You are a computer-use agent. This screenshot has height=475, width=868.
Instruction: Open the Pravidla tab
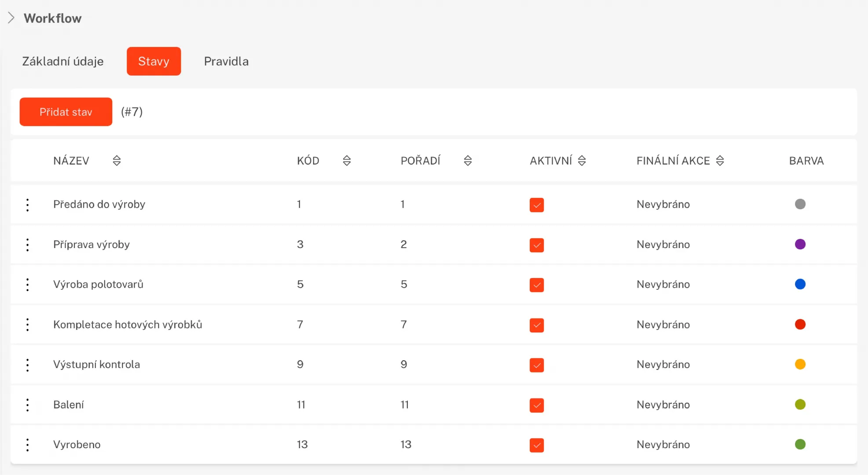[x=226, y=61]
